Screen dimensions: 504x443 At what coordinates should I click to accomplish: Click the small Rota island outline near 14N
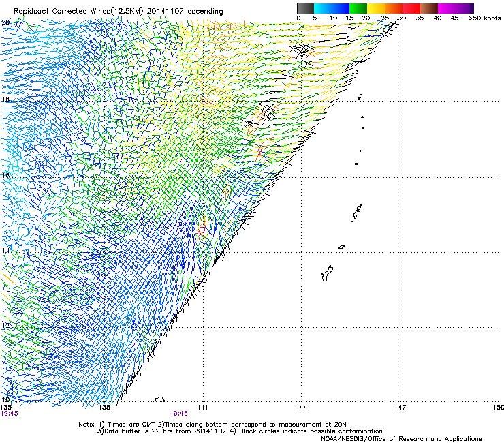(x=341, y=247)
